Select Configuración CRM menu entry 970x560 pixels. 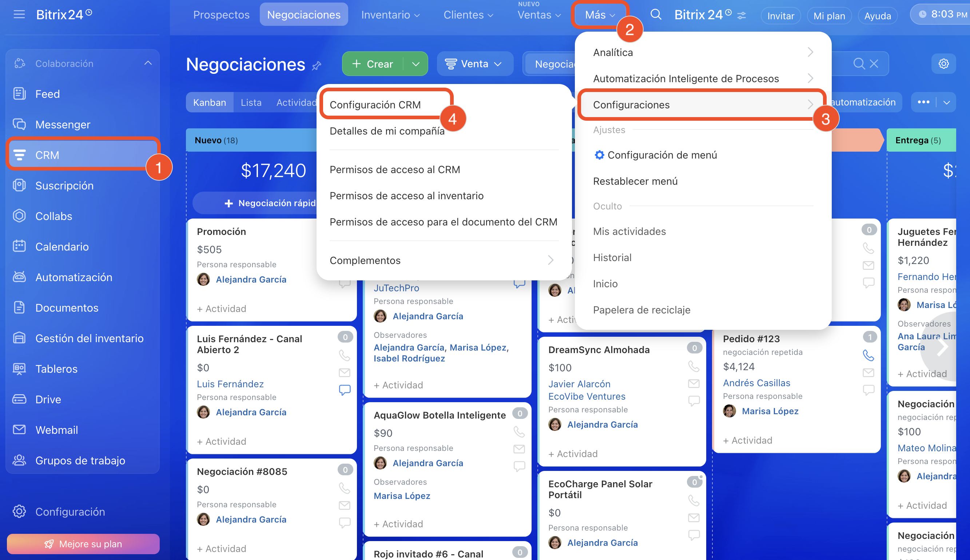(x=375, y=105)
